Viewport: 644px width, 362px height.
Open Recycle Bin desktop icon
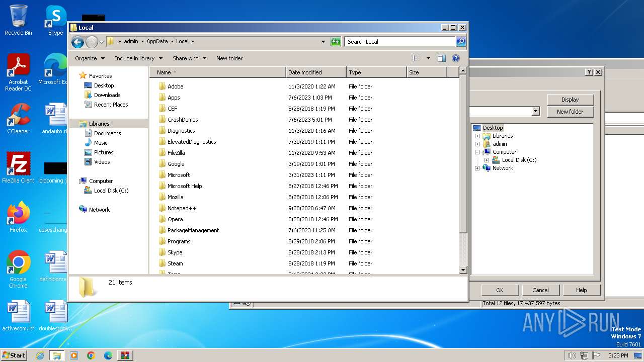click(x=18, y=20)
